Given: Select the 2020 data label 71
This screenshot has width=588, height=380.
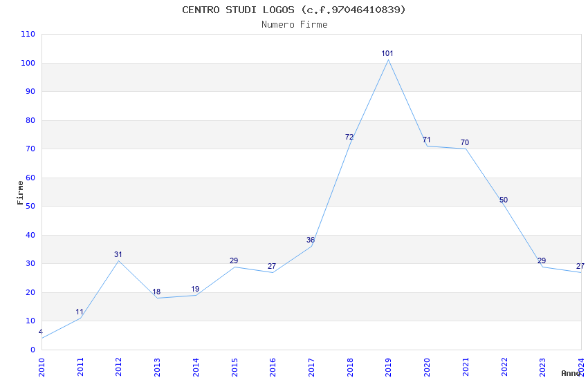Looking at the screenshot, I should click(x=426, y=140).
